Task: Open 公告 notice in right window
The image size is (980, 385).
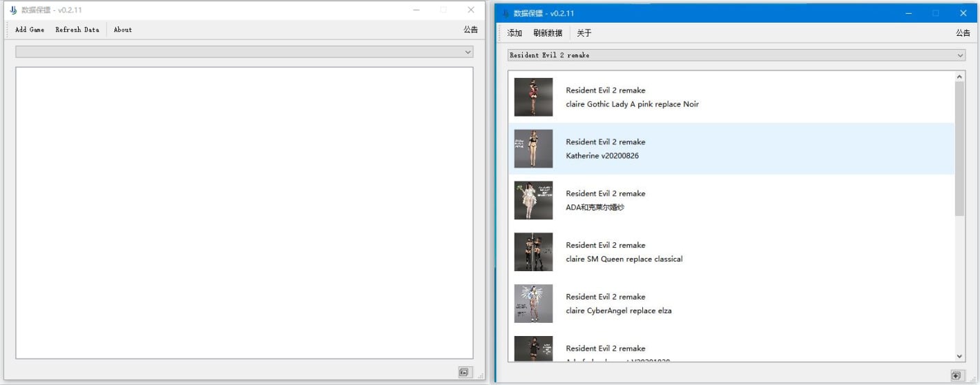Action: 963,33
